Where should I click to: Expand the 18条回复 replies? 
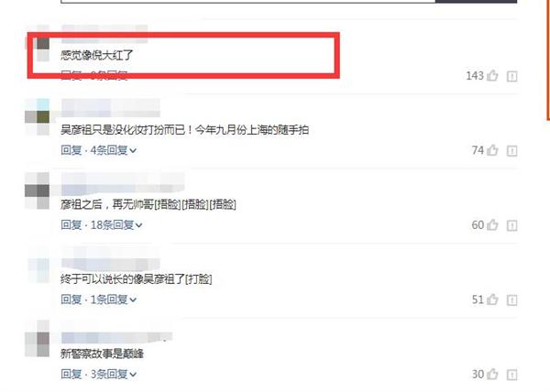[x=116, y=225]
